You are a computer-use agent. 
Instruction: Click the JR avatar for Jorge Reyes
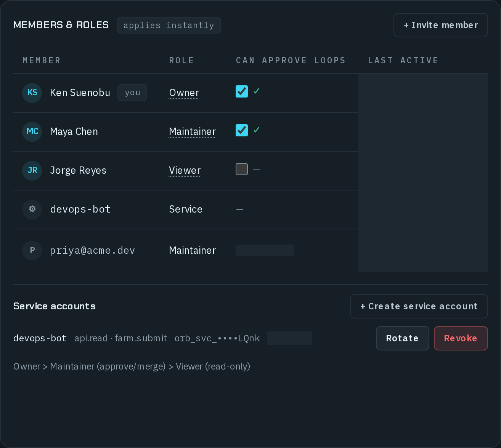pyautogui.click(x=32, y=170)
